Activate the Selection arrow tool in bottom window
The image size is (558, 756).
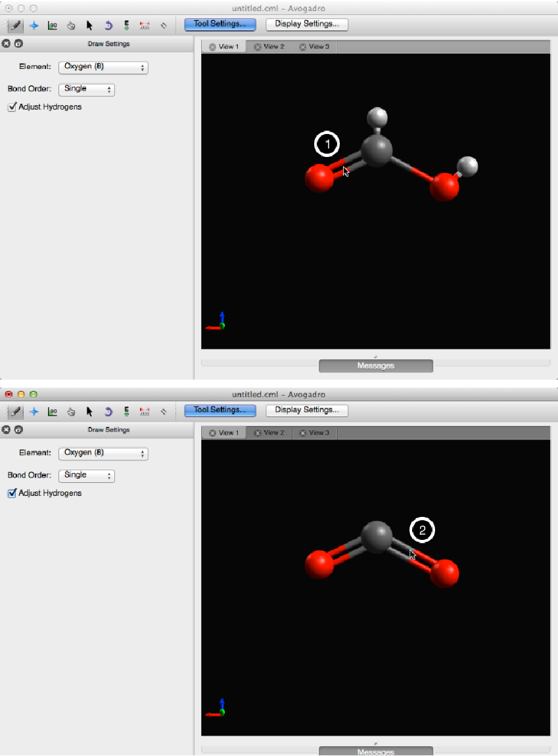click(x=89, y=412)
